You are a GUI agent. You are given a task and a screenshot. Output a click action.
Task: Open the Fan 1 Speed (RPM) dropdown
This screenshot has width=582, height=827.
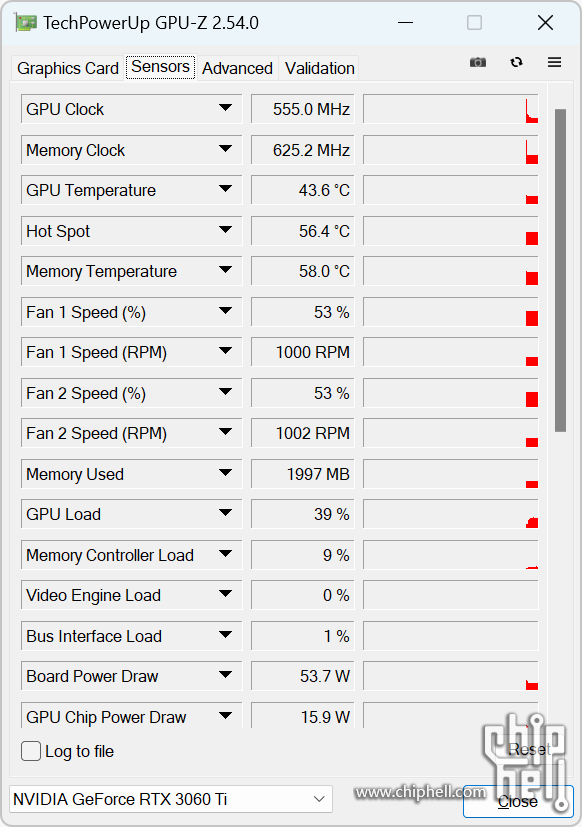click(225, 351)
